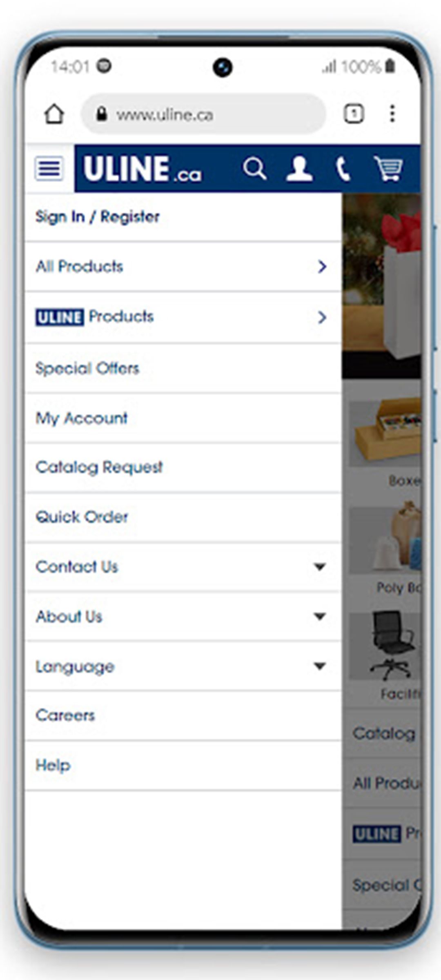This screenshot has width=441, height=980.
Task: Open the shopping cart icon
Action: (x=388, y=169)
